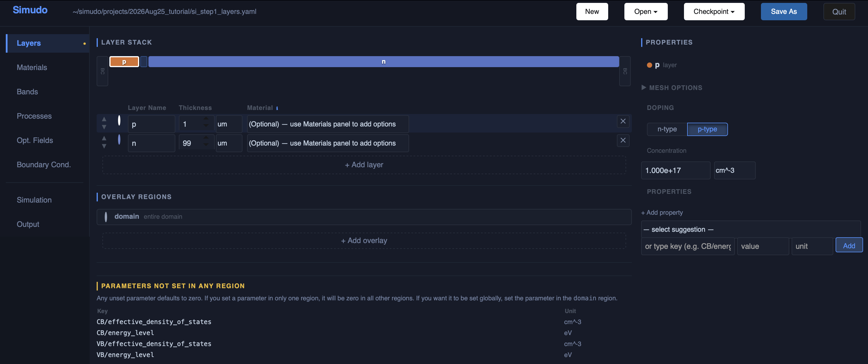
Task: Select the domain overlay region row
Action: pos(364,217)
